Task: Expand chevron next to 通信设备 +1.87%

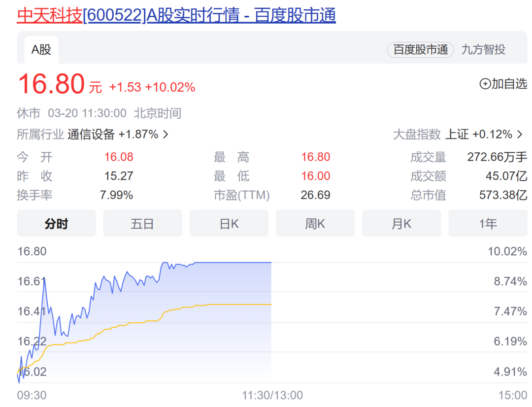Action: click(x=166, y=135)
